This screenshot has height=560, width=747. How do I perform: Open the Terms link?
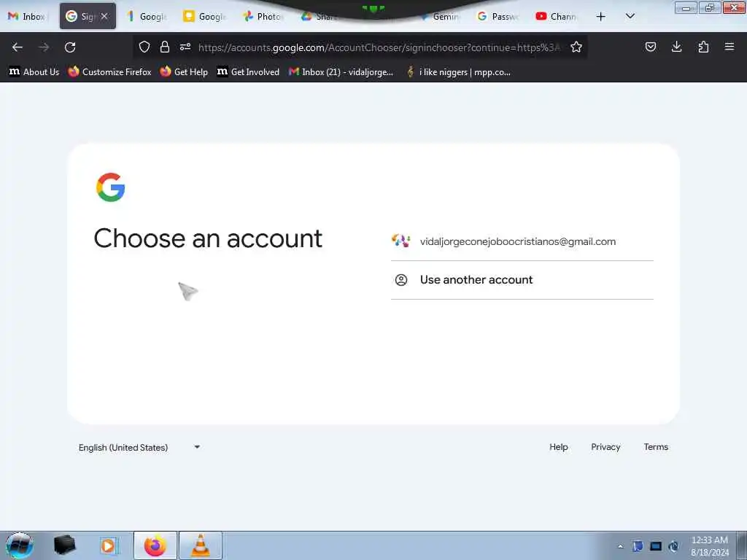(x=656, y=447)
